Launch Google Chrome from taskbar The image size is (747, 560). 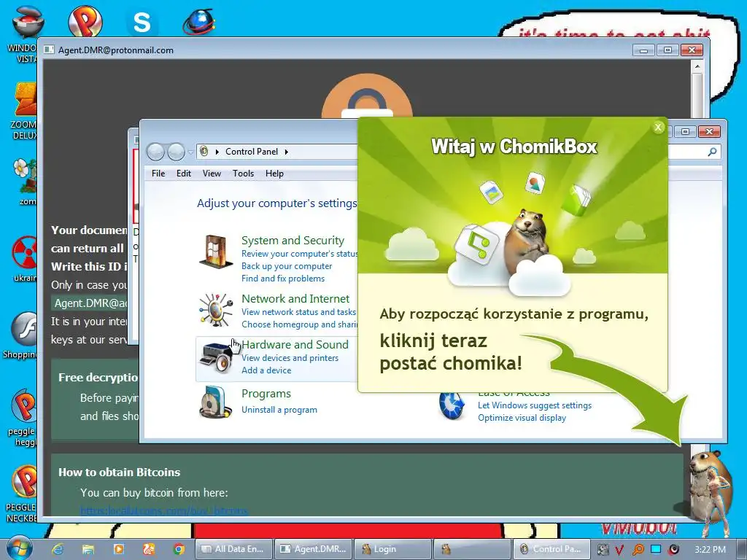tap(179, 549)
